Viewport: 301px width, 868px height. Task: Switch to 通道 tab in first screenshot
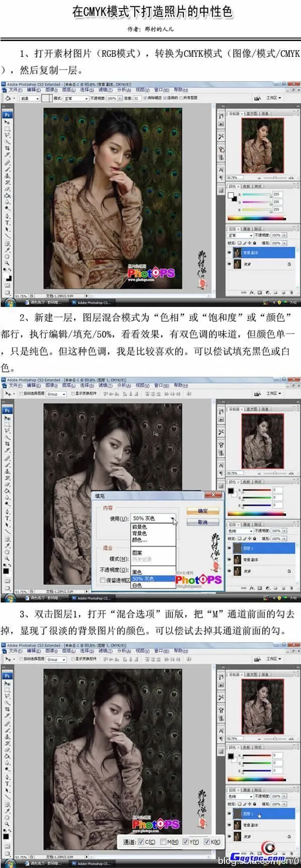click(x=247, y=229)
